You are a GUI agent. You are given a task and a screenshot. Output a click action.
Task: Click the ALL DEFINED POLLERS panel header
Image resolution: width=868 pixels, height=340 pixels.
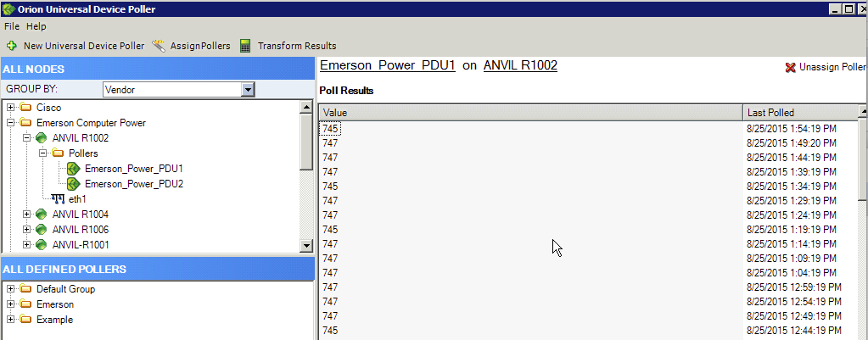(x=158, y=270)
